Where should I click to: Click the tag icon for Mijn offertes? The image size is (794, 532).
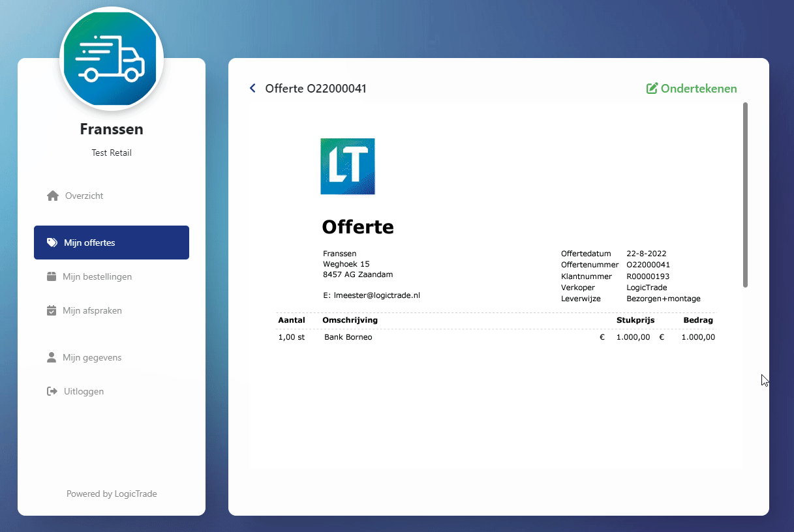pos(52,243)
